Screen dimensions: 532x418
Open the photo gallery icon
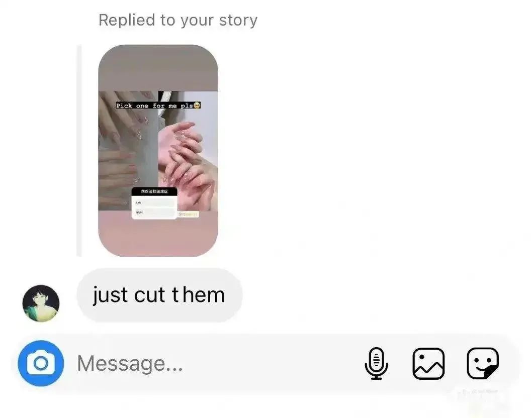pos(428,363)
